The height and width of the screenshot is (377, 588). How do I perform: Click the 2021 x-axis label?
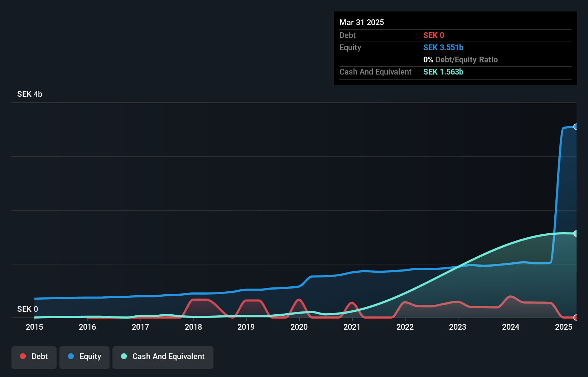coord(352,327)
